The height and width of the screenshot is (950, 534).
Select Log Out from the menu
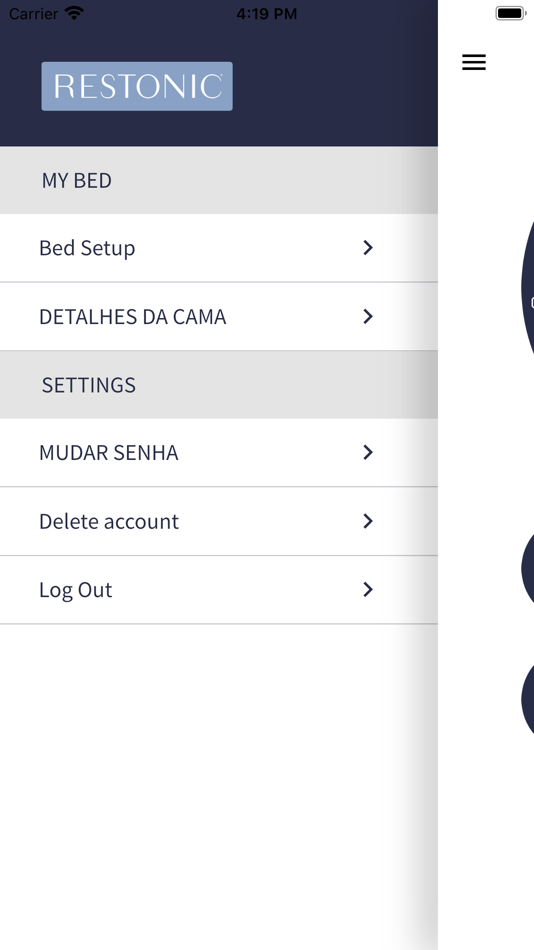pyautogui.click(x=219, y=590)
